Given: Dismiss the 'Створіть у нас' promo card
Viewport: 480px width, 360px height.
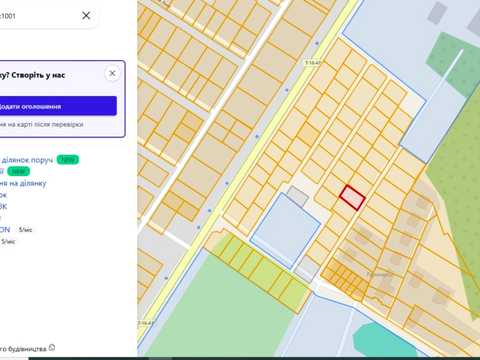Looking at the screenshot, I should point(112,73).
